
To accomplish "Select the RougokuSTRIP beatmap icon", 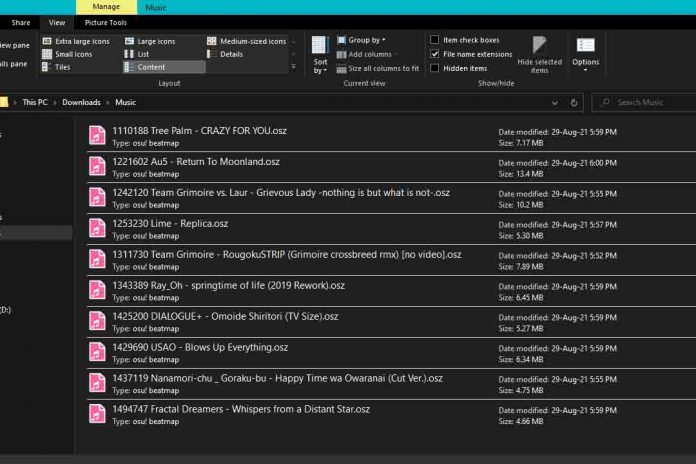I will pyautogui.click(x=97, y=259).
